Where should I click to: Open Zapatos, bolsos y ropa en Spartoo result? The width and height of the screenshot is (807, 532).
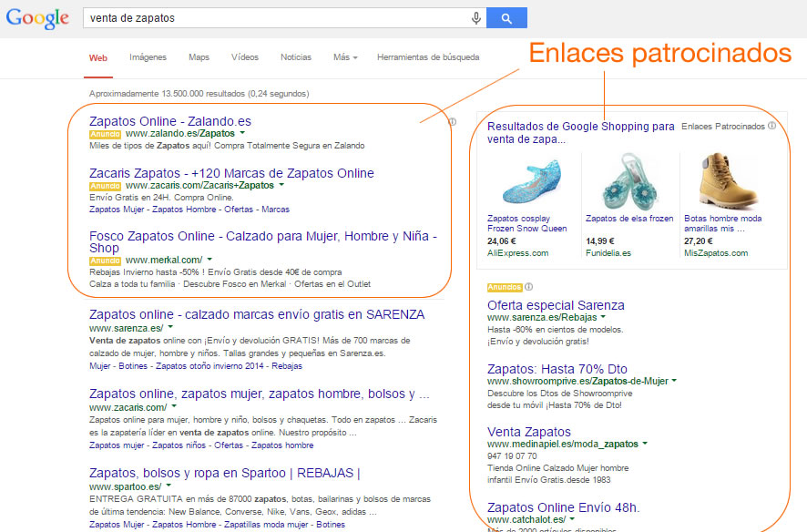pos(225,473)
